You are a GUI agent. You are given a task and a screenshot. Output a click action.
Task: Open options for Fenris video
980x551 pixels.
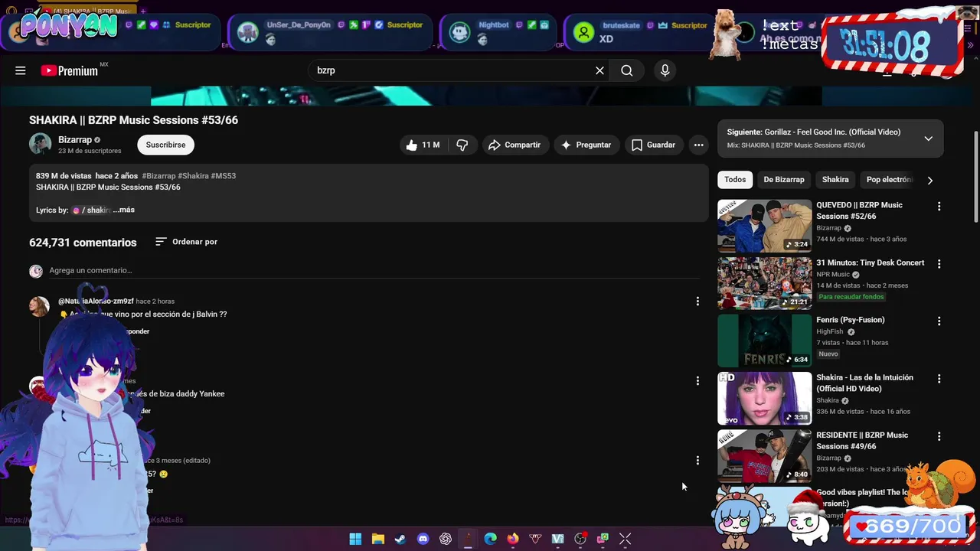[x=939, y=321]
